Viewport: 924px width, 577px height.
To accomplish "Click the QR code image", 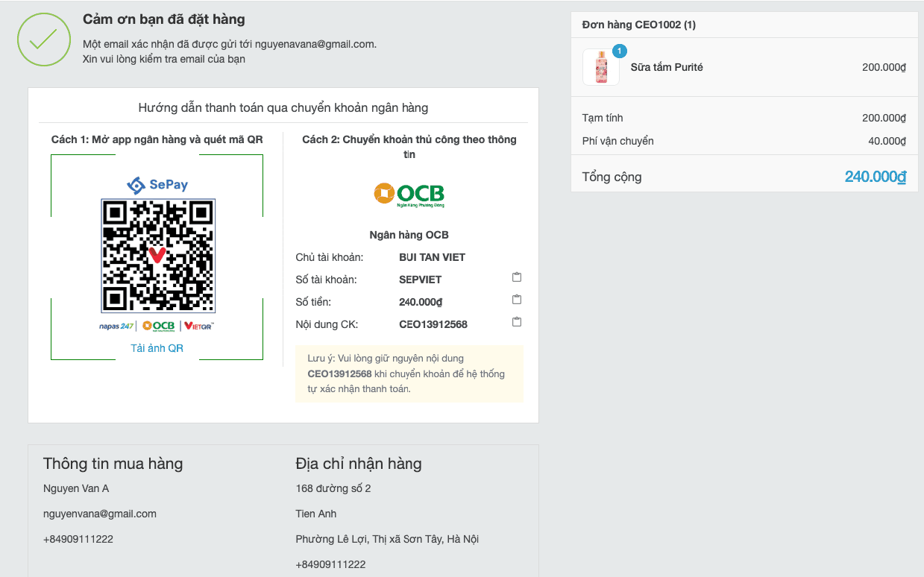I will pos(157,255).
